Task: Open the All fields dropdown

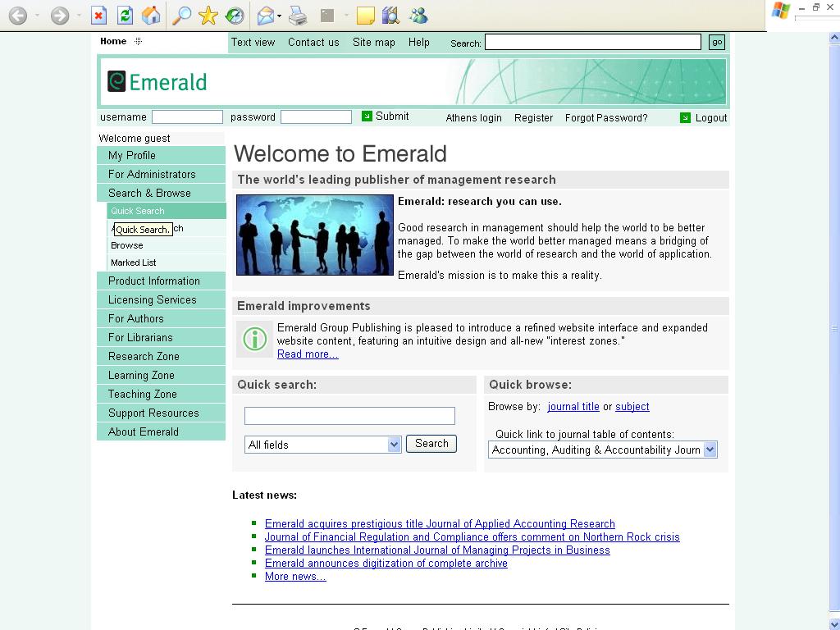Action: pyautogui.click(x=323, y=445)
